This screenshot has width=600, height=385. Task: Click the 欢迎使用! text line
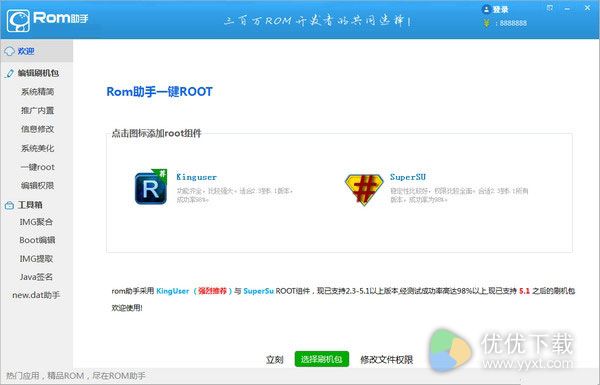point(127,308)
